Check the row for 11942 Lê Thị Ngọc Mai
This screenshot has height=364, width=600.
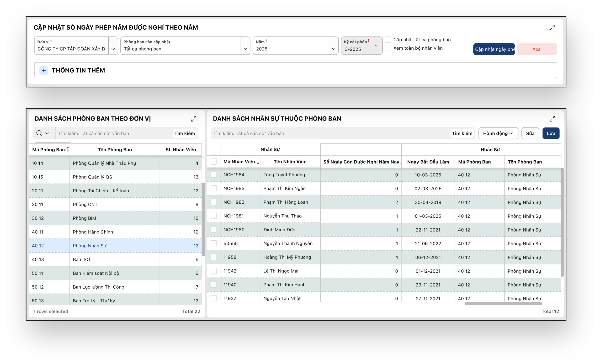[x=213, y=271]
